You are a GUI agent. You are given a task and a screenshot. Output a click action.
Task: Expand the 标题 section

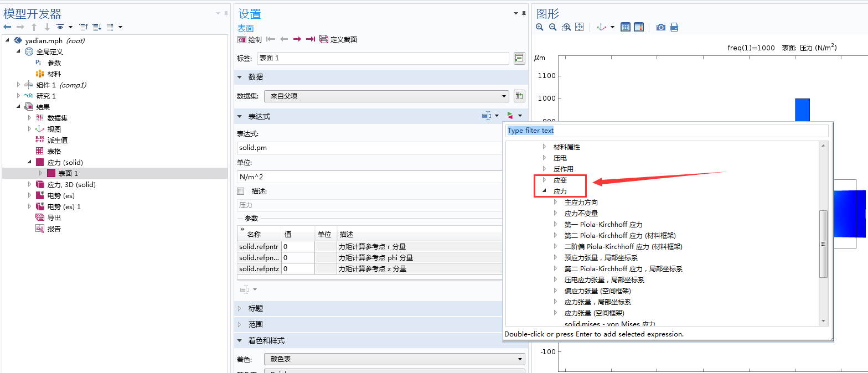click(255, 309)
